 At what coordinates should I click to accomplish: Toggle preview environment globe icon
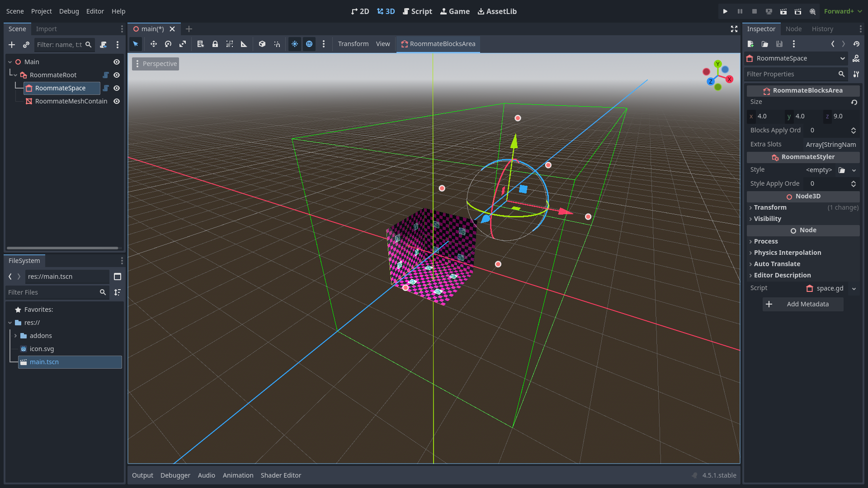(309, 44)
